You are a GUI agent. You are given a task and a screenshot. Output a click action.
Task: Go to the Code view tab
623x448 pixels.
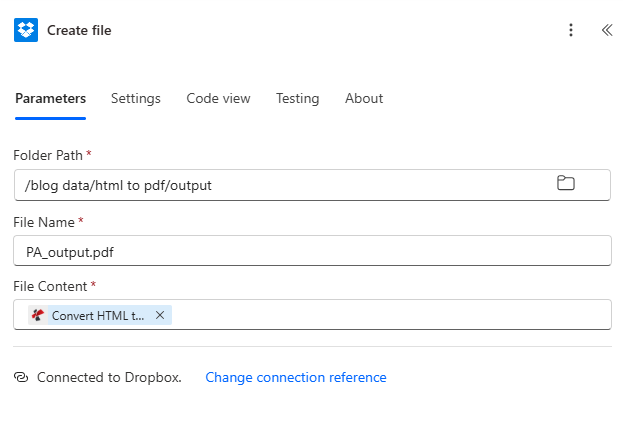(x=218, y=98)
